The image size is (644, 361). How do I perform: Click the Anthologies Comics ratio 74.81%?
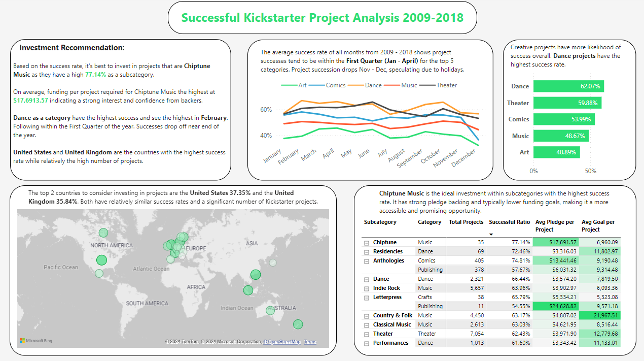(x=509, y=260)
